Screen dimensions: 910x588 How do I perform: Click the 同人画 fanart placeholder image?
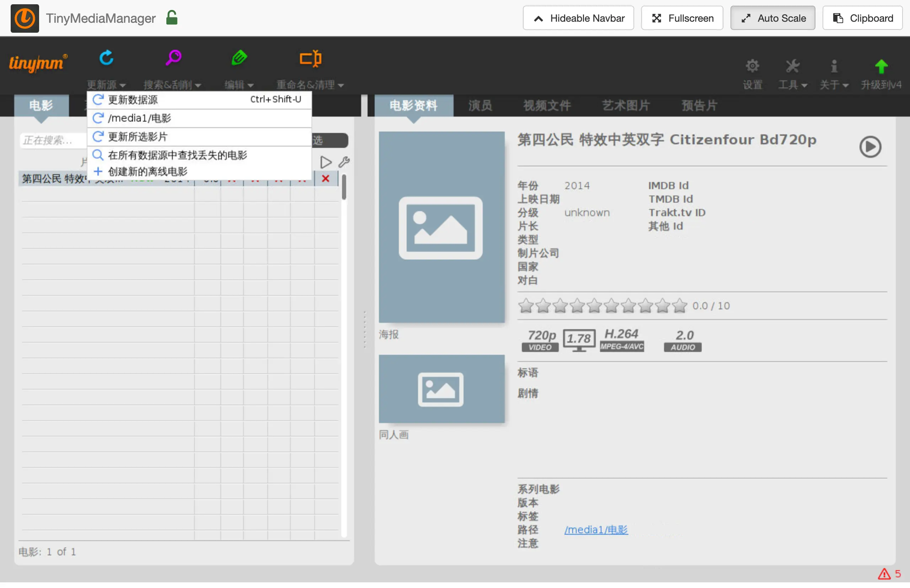pos(441,389)
